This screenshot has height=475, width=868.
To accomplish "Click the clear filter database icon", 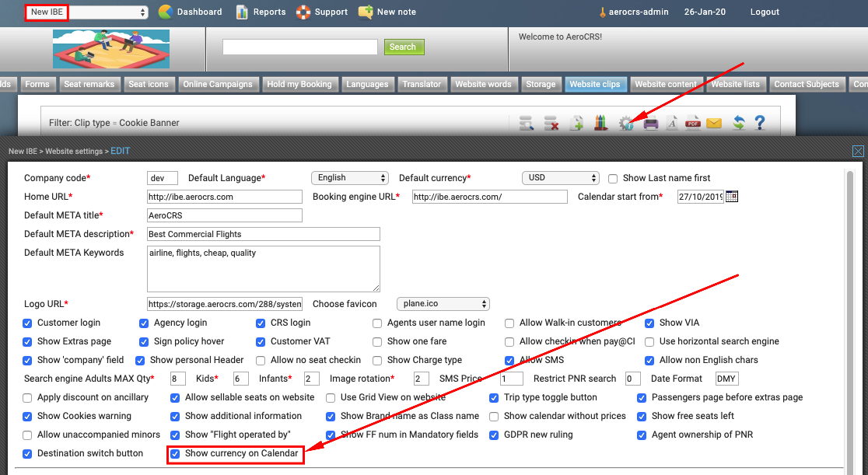I will [551, 123].
